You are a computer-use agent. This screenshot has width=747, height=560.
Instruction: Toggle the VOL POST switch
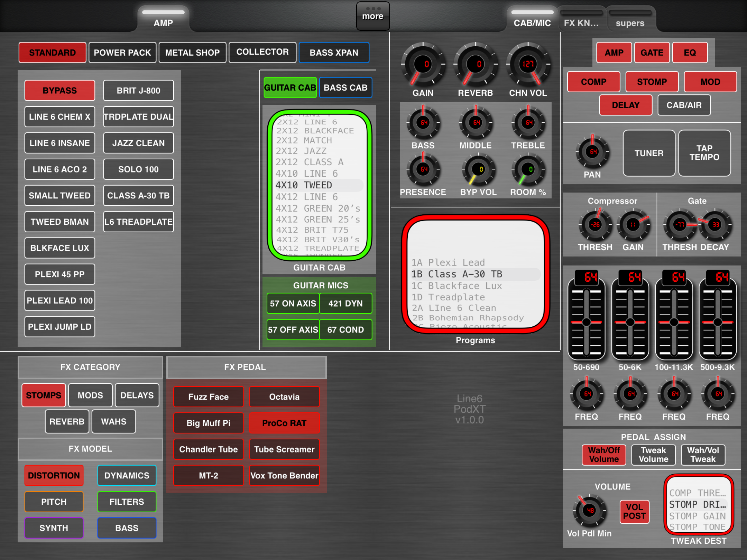click(635, 512)
